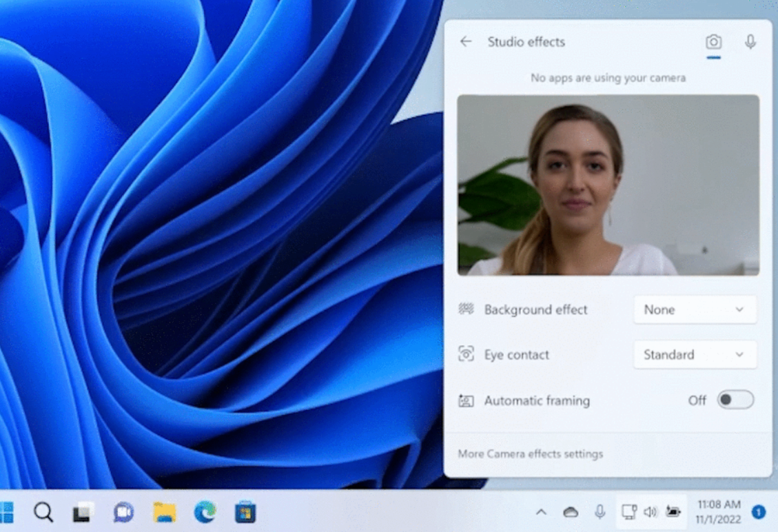Click the volume speaker icon in tray
The image size is (778, 532).
[650, 512]
